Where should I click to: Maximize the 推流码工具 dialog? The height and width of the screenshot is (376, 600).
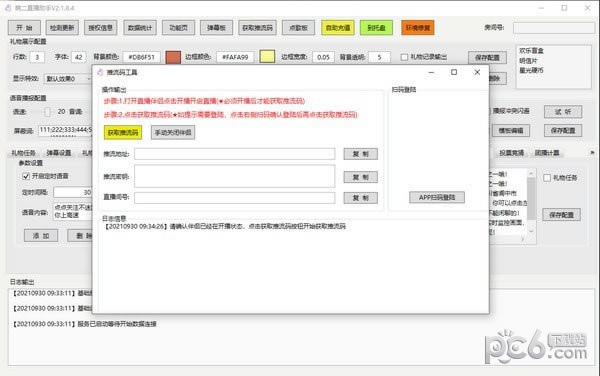pyautogui.click(x=454, y=72)
